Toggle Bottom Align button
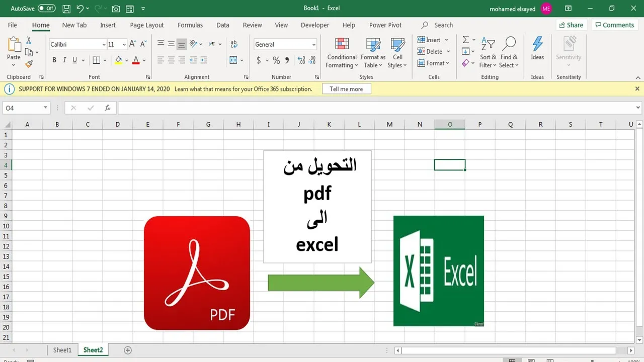Image resolution: width=644 pixels, height=362 pixels. (x=182, y=44)
